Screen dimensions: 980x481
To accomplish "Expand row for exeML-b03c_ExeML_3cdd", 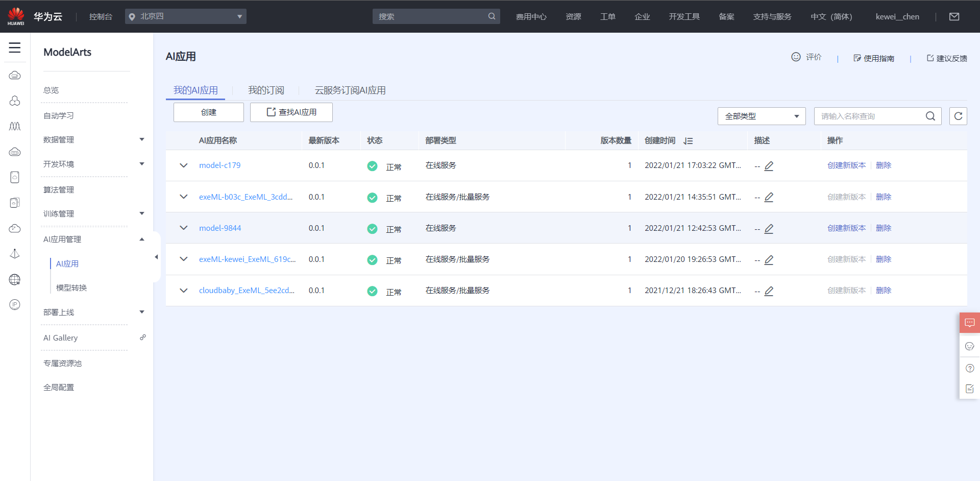I will click(x=184, y=197).
